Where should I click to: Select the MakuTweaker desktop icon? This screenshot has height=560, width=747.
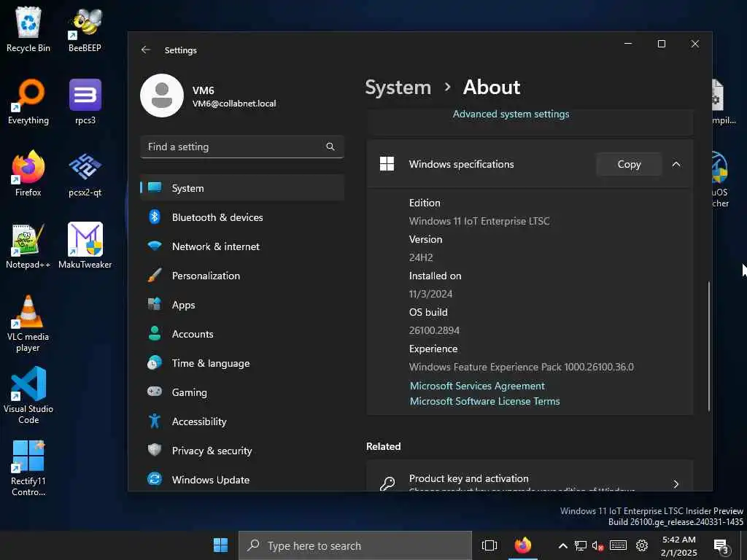85,246
